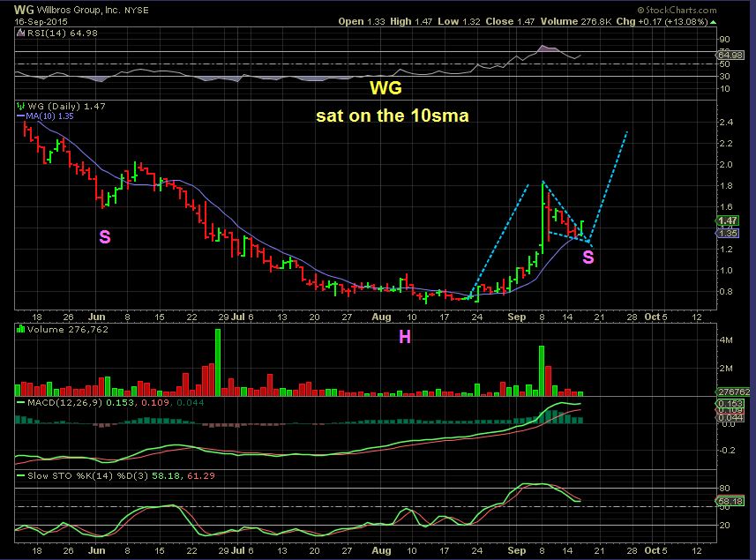
Task: Click the date 16-Sep-2015
Action: pyautogui.click(x=41, y=22)
